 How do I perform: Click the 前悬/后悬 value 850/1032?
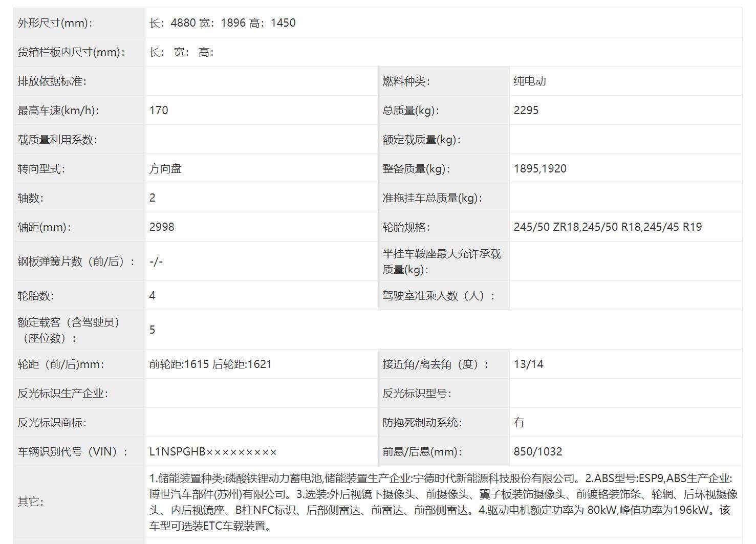pyautogui.click(x=538, y=452)
